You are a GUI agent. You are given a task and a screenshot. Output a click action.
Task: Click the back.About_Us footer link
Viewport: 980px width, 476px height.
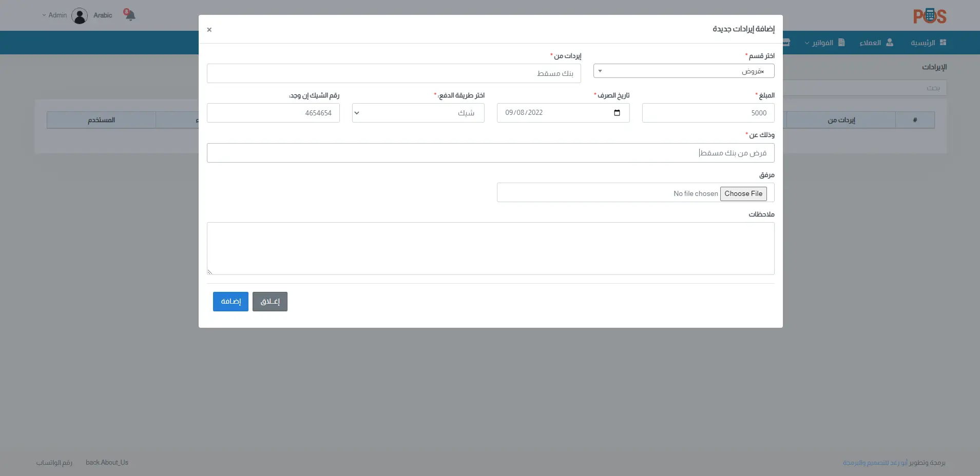click(107, 463)
